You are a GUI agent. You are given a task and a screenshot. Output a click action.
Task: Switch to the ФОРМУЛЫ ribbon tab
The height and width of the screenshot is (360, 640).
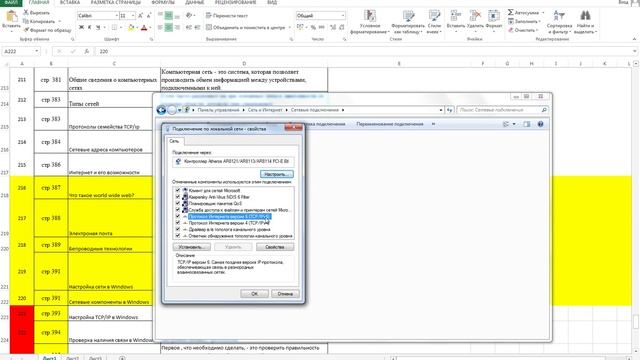[163, 2]
